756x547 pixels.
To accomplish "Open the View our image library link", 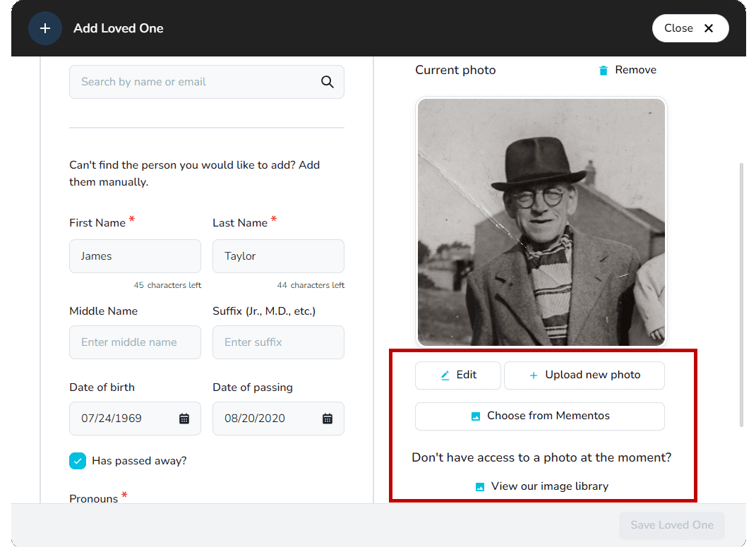I will point(549,486).
